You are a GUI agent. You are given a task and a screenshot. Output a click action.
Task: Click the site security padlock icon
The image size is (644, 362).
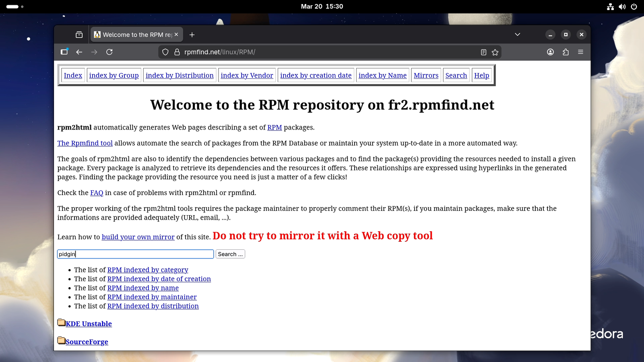click(x=177, y=52)
